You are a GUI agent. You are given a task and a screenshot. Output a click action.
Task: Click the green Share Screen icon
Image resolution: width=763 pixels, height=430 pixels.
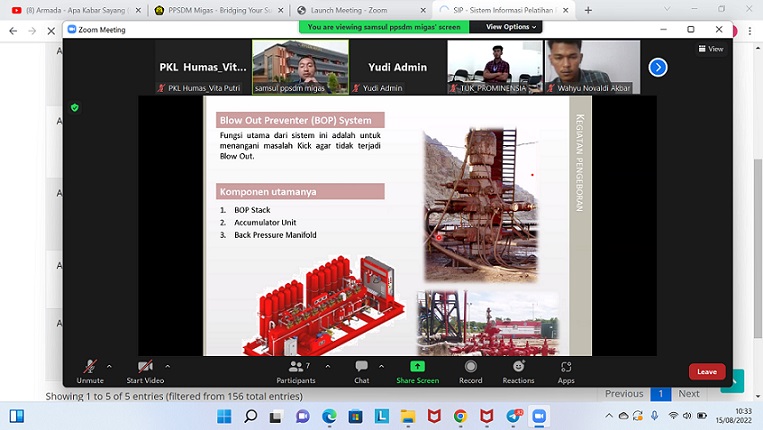417,367
